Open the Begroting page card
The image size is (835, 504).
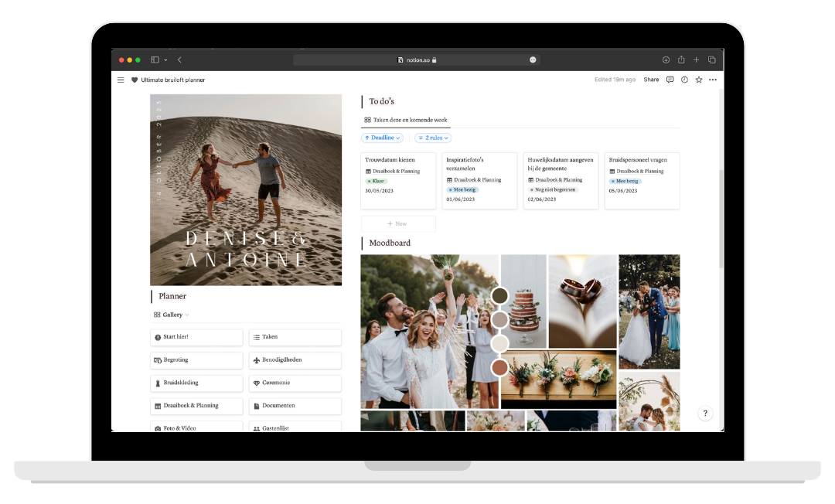pyautogui.click(x=196, y=360)
